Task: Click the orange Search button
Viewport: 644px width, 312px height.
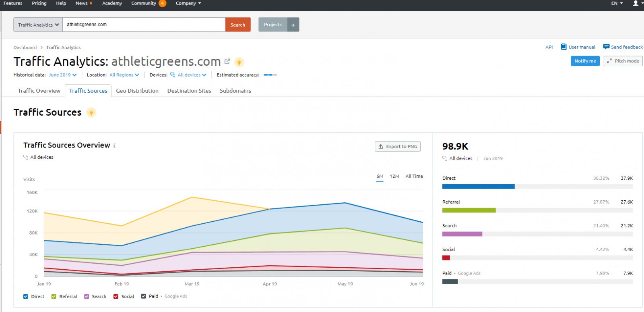Action: [x=238, y=25]
